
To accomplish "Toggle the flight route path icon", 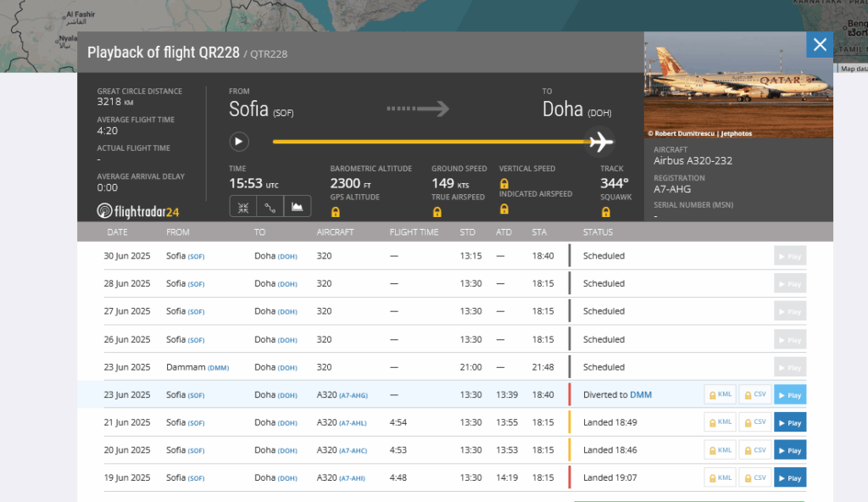I will tap(270, 207).
